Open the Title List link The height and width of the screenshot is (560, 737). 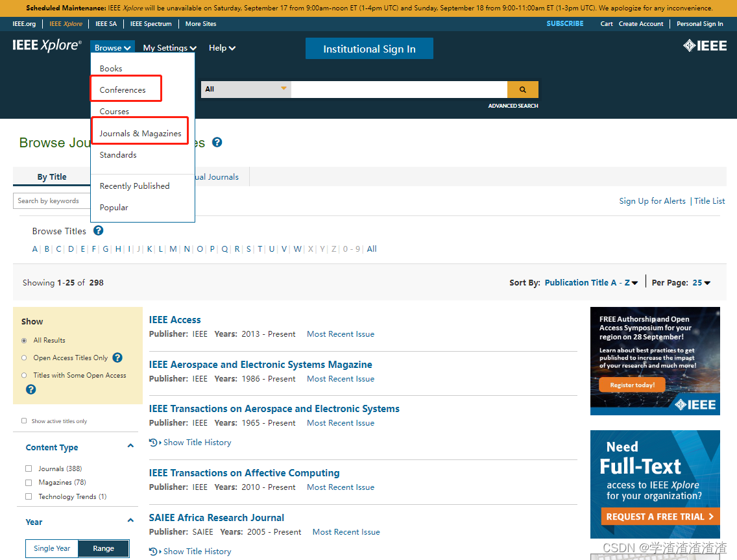click(709, 201)
